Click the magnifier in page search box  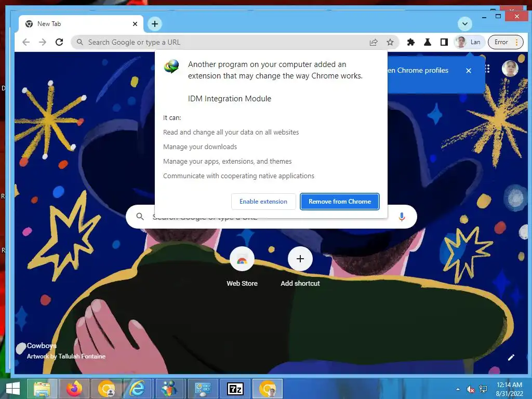[x=140, y=217]
